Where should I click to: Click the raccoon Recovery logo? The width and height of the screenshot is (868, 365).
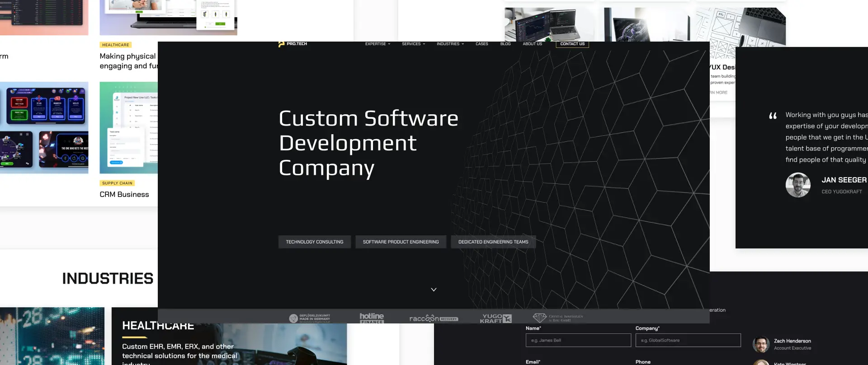434,318
